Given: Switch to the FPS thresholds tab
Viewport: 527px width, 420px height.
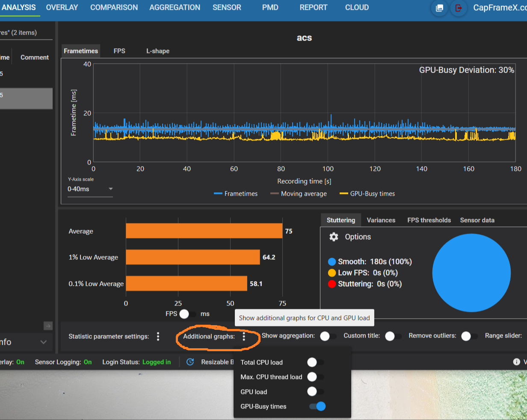Looking at the screenshot, I should click(x=429, y=220).
